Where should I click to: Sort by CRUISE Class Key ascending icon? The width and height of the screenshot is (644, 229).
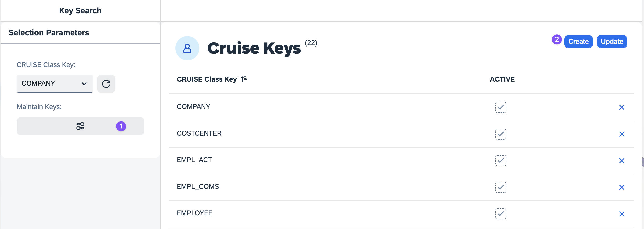(x=244, y=79)
